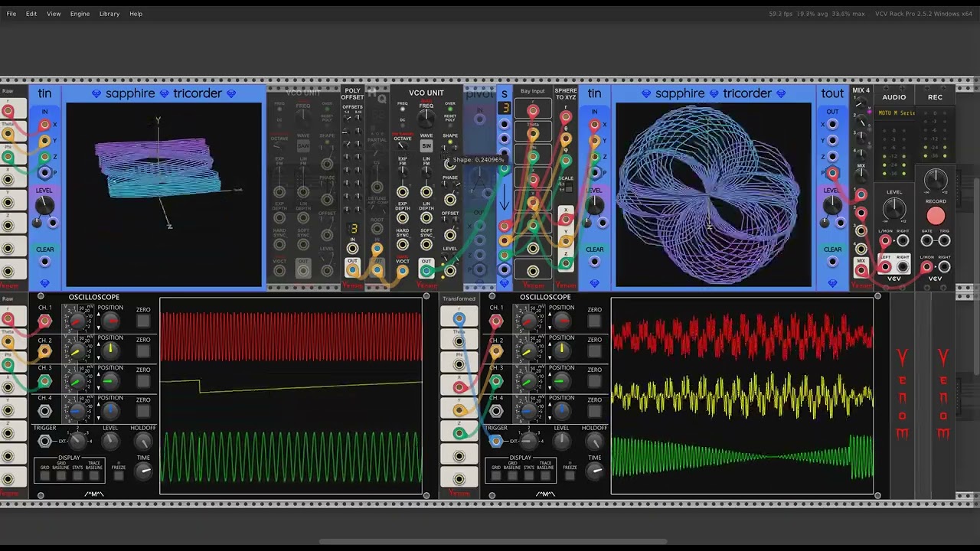Click CH. 1 input jack on left oscilloscope

click(44, 321)
